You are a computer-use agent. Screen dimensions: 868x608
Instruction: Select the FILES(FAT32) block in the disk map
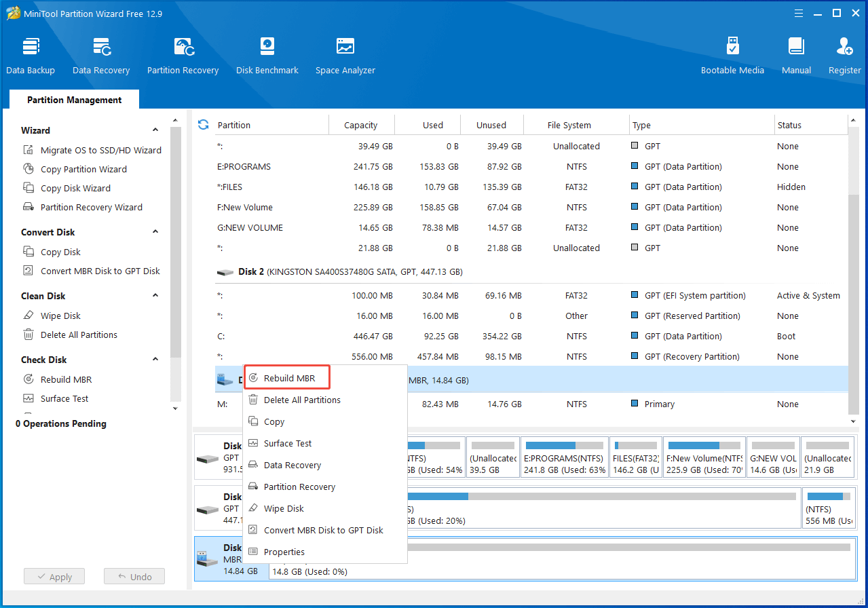coord(636,458)
